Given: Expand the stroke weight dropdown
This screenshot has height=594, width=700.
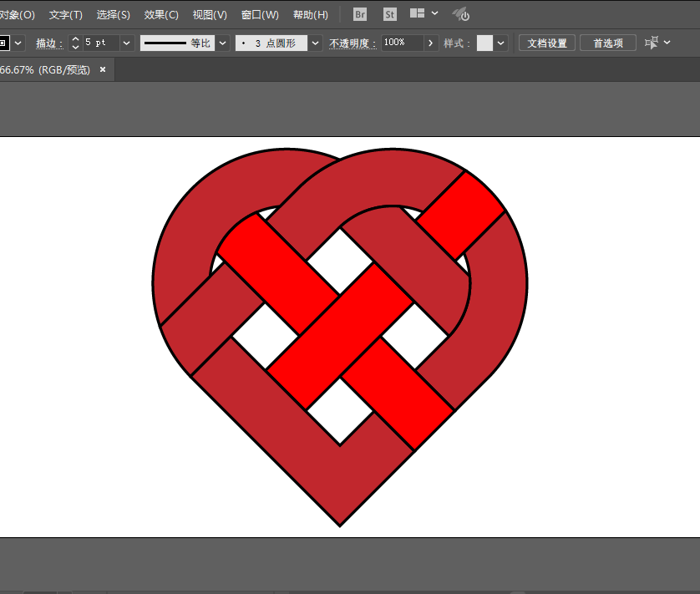Looking at the screenshot, I should click(127, 43).
